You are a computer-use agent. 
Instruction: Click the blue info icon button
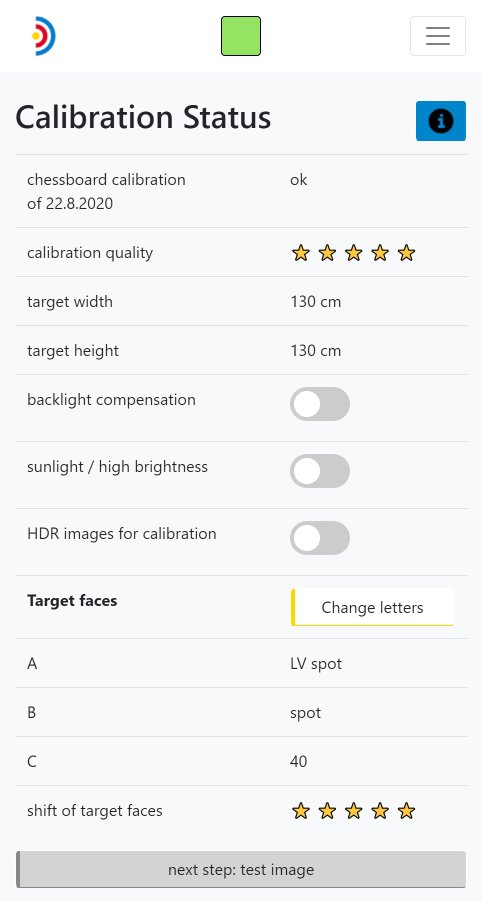[x=441, y=121]
